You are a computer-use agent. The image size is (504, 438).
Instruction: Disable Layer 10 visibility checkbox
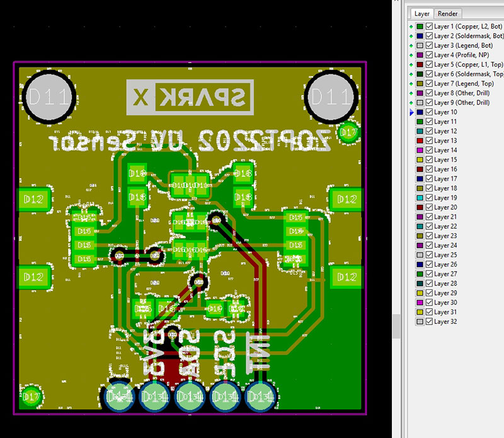[429, 112]
